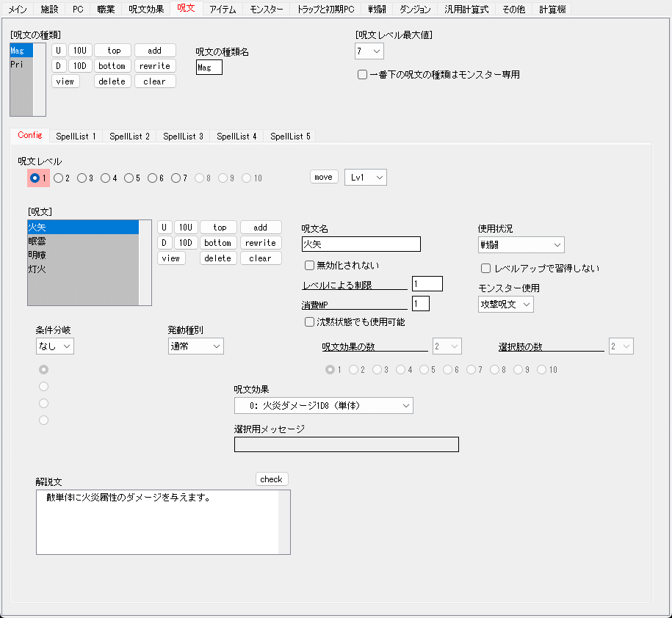Switch to the 施設 tab

tap(49, 9)
